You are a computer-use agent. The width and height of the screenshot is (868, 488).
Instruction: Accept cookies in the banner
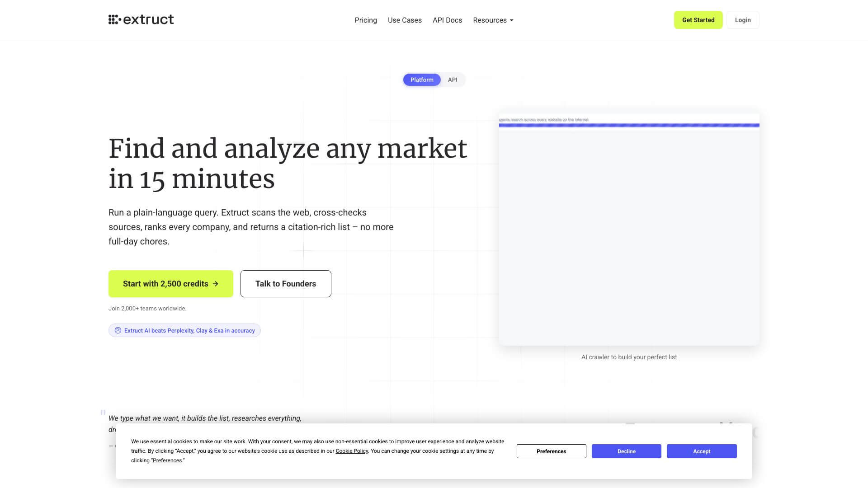point(701,451)
